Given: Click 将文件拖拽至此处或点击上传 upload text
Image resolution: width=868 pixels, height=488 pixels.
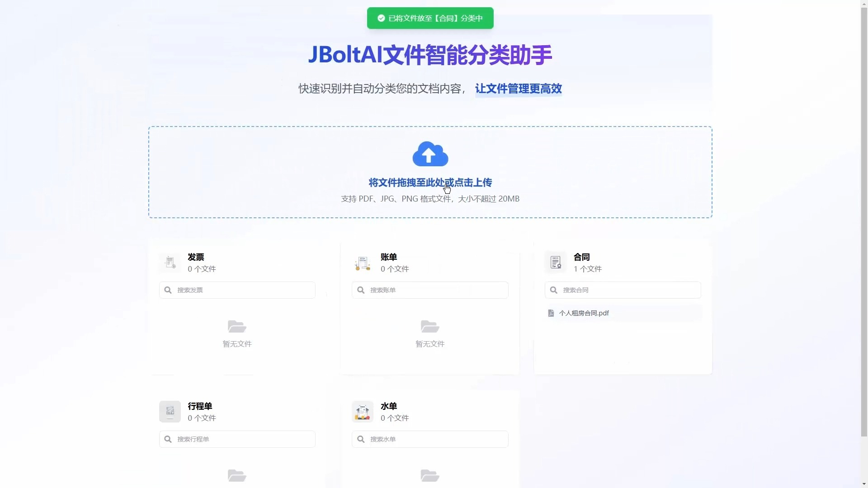Looking at the screenshot, I should (x=430, y=183).
